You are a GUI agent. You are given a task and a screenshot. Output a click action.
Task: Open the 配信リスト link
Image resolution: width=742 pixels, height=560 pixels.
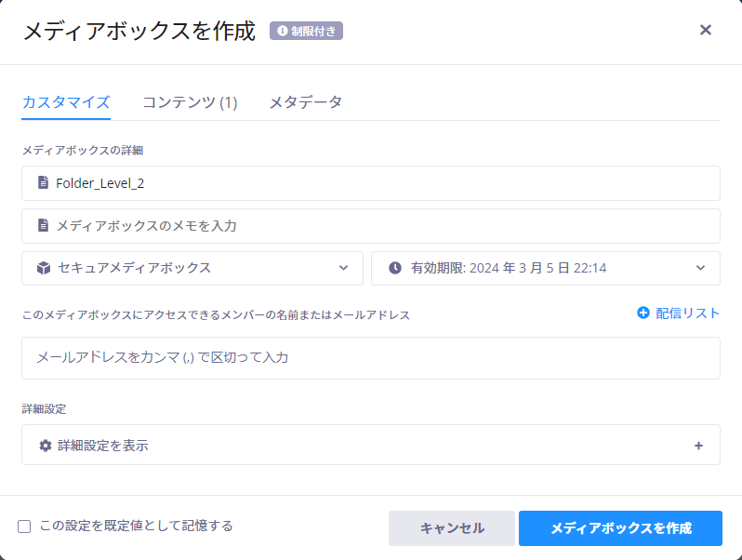679,313
